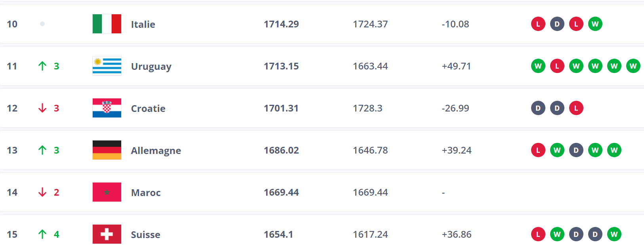The height and width of the screenshot is (250, 644).
Task: Click the Uruguay flag icon
Action: coord(107,66)
